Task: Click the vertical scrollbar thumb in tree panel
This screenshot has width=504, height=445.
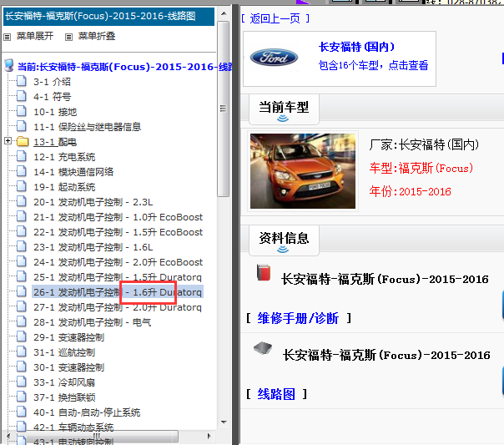Action: click(x=223, y=109)
